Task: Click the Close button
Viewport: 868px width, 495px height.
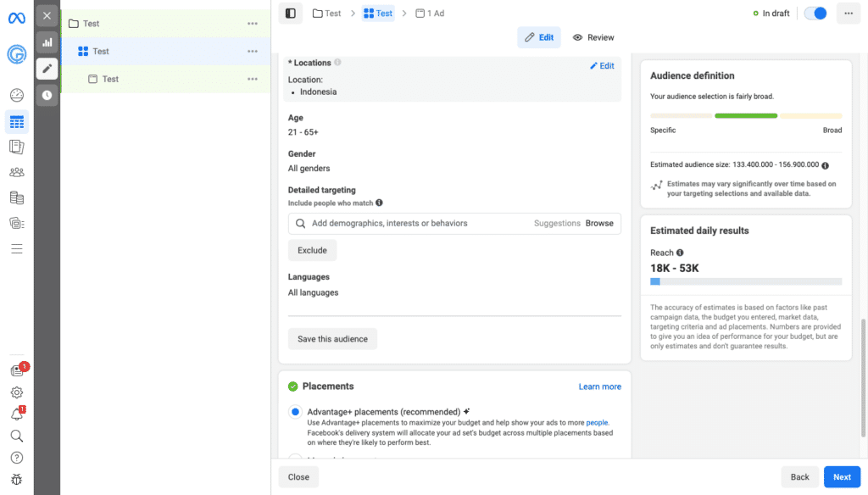Action: (298, 477)
